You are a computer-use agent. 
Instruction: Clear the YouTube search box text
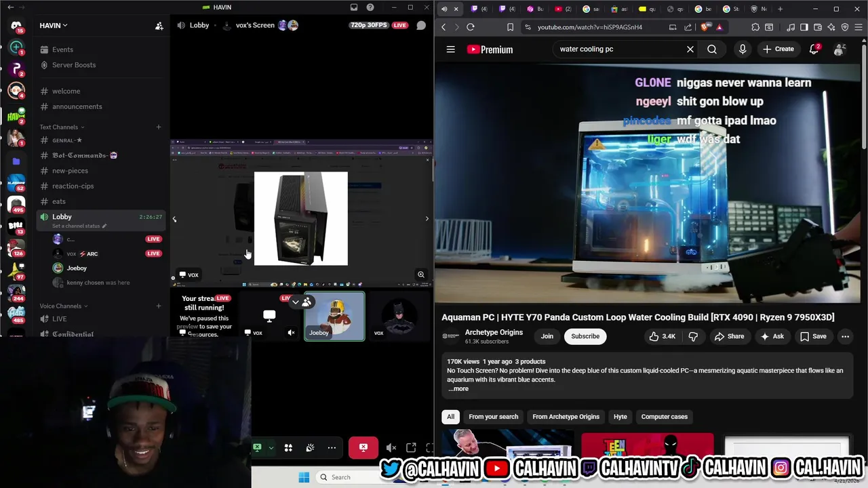690,49
